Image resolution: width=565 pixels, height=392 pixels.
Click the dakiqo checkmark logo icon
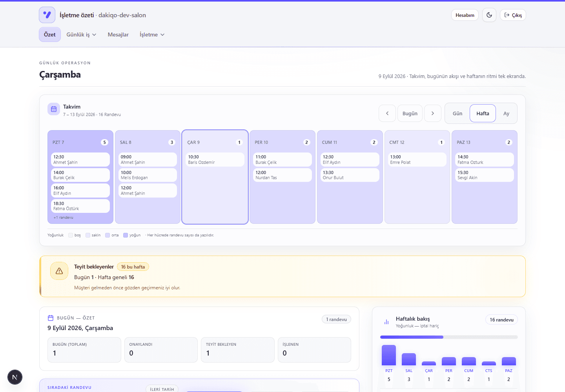coord(47,15)
